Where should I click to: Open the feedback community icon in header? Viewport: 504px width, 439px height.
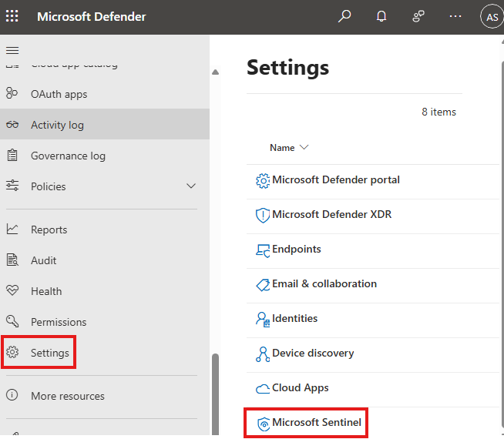pyautogui.click(x=418, y=16)
